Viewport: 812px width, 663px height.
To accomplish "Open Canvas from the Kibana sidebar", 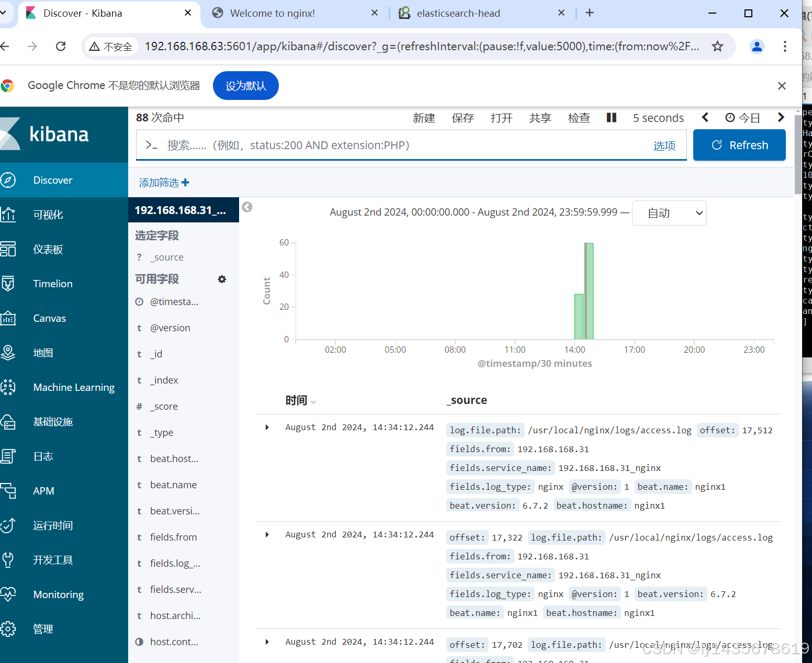I will 49,318.
